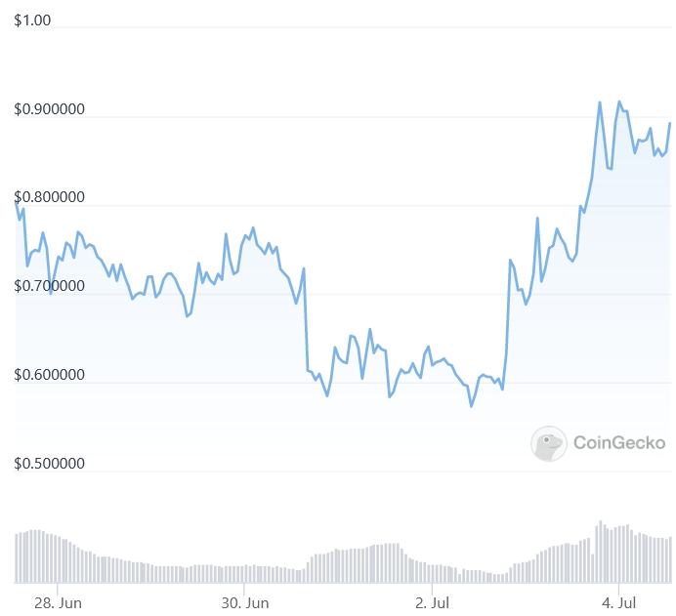Screen dimensions: 676x616
Task: Select the 30. Jun date label
Action: click(x=245, y=603)
